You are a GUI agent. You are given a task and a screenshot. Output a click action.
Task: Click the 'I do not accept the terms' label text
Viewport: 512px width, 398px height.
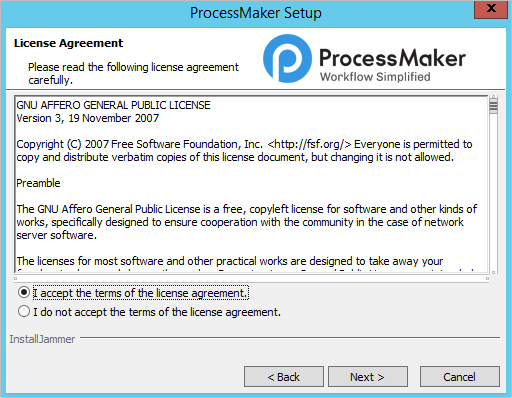pos(157,312)
